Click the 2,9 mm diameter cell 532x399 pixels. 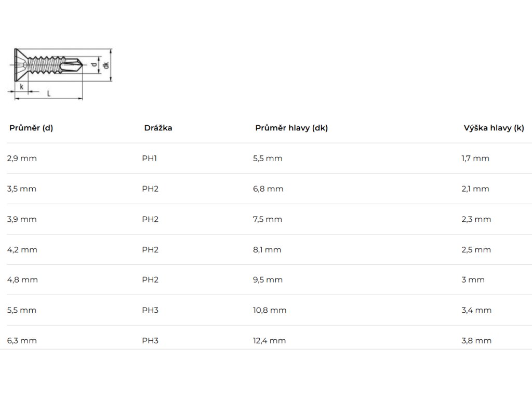tap(22, 158)
